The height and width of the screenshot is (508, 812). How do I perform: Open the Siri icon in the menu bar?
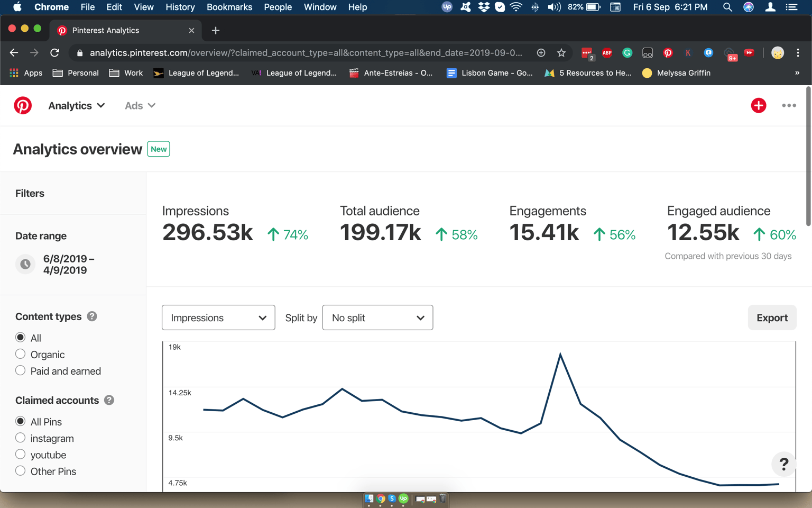(749, 7)
